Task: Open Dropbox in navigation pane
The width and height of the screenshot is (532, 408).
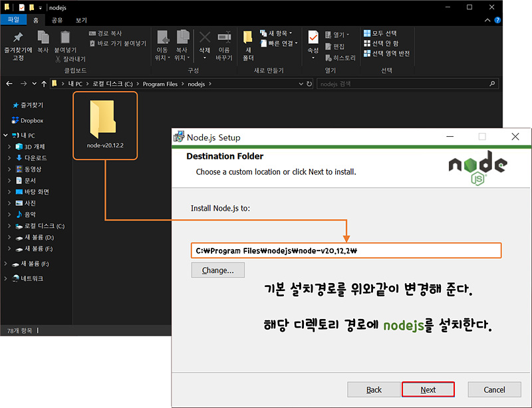Action: click(x=27, y=120)
